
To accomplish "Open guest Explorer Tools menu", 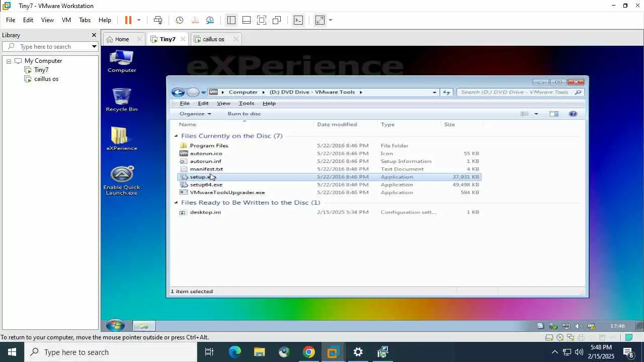I will [246, 103].
